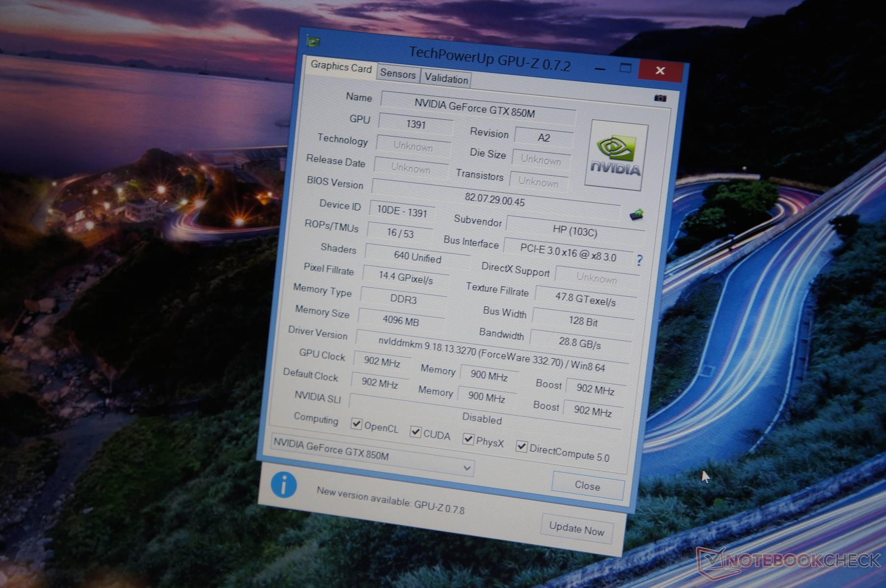The height and width of the screenshot is (588, 886).
Task: Click the Pixel Fillrate field 14.4 GPixel/s
Action: click(x=406, y=278)
